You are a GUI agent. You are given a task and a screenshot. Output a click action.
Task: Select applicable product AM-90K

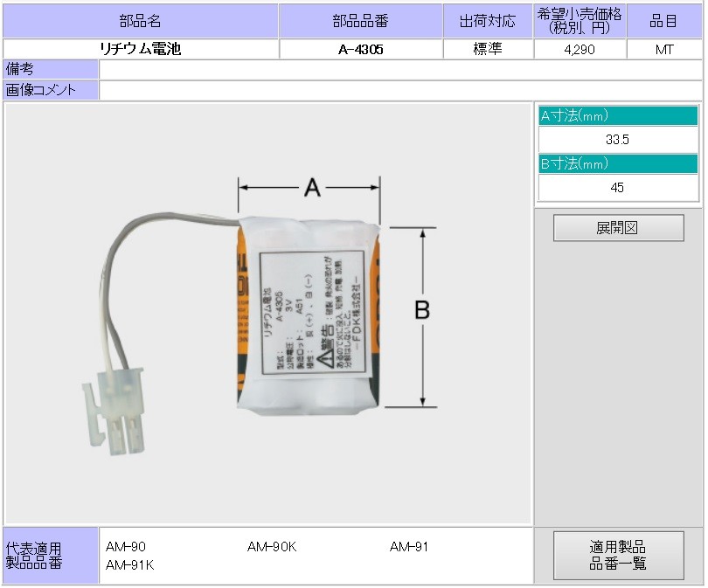click(272, 547)
